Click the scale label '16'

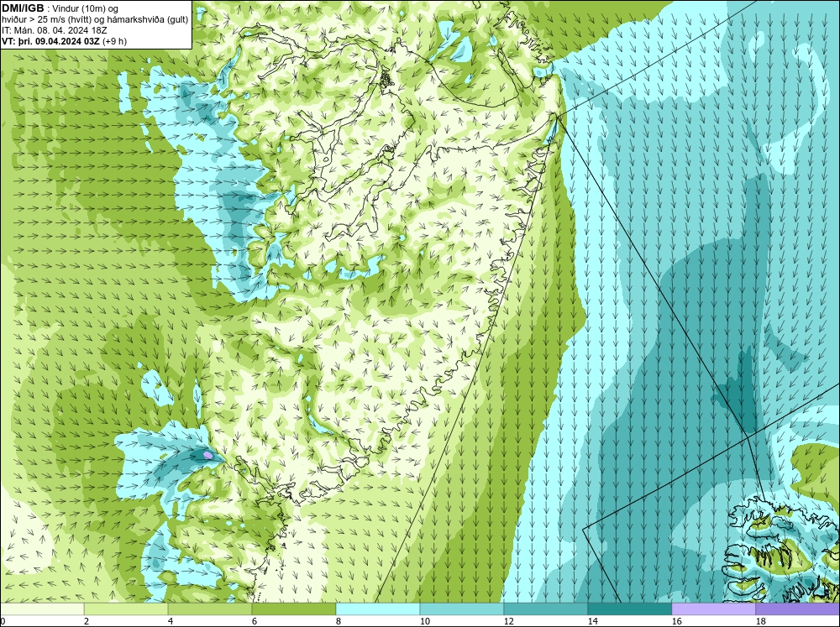tap(676, 621)
